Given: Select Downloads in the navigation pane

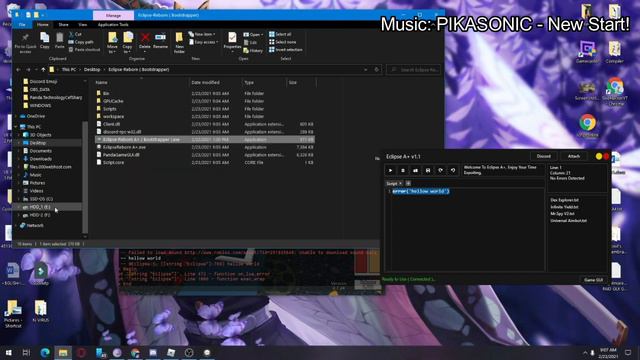Looking at the screenshot, I should 40,159.
